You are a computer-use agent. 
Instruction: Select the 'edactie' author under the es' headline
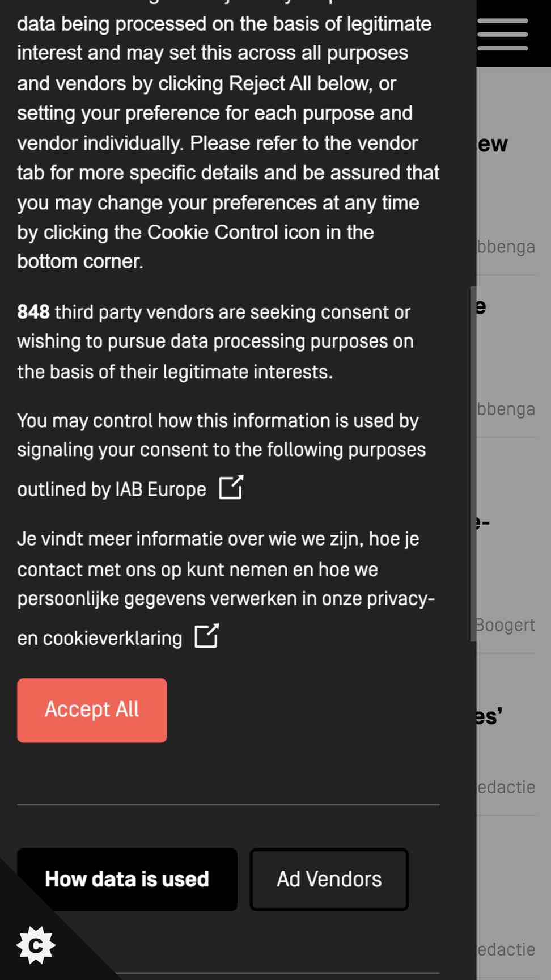point(506,787)
